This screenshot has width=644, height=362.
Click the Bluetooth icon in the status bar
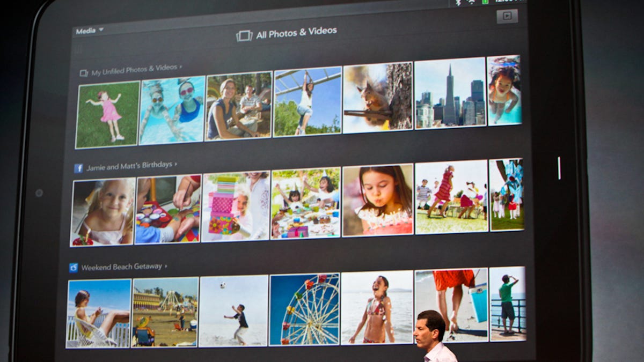point(458,3)
